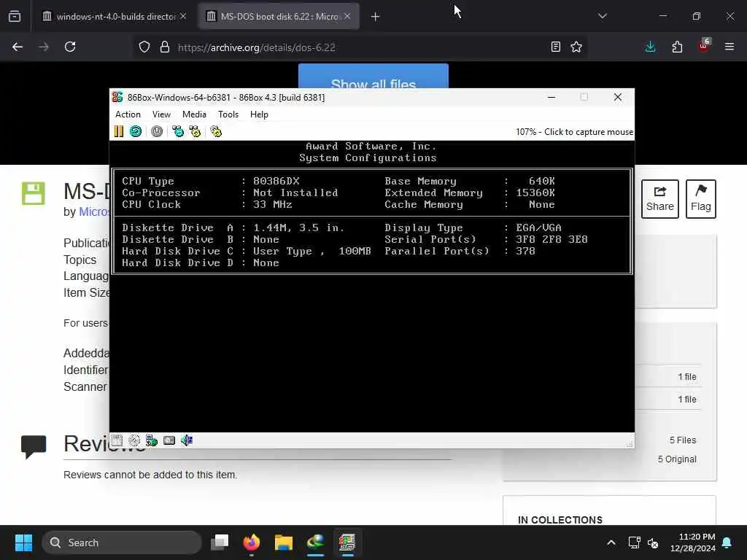Open the Firefox downloads panel

tap(650, 47)
